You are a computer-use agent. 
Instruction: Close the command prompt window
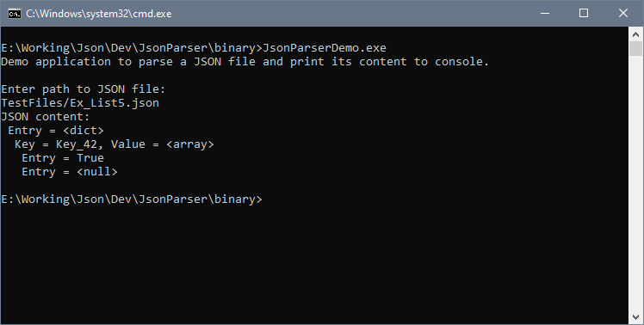tap(622, 13)
